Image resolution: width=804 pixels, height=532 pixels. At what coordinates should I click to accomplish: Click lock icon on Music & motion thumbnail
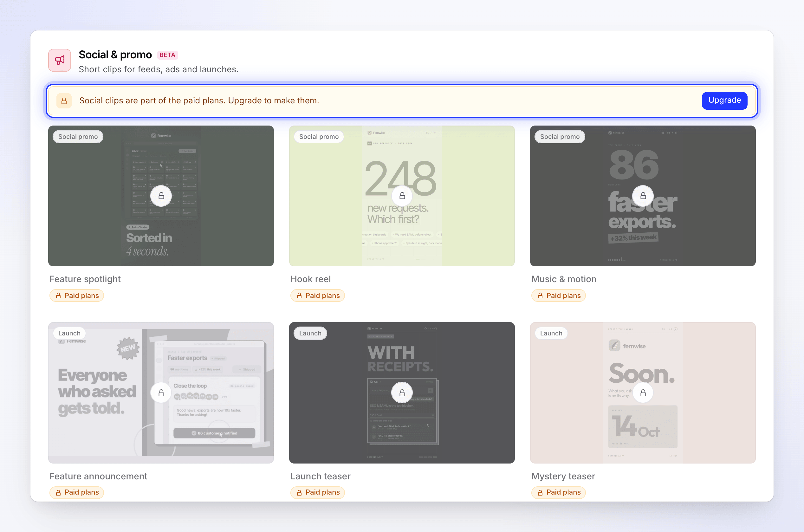(643, 196)
